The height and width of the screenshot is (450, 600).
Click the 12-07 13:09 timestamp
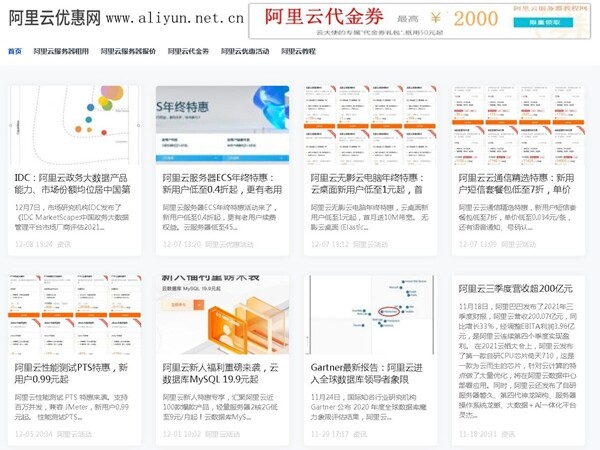[x=478, y=244]
